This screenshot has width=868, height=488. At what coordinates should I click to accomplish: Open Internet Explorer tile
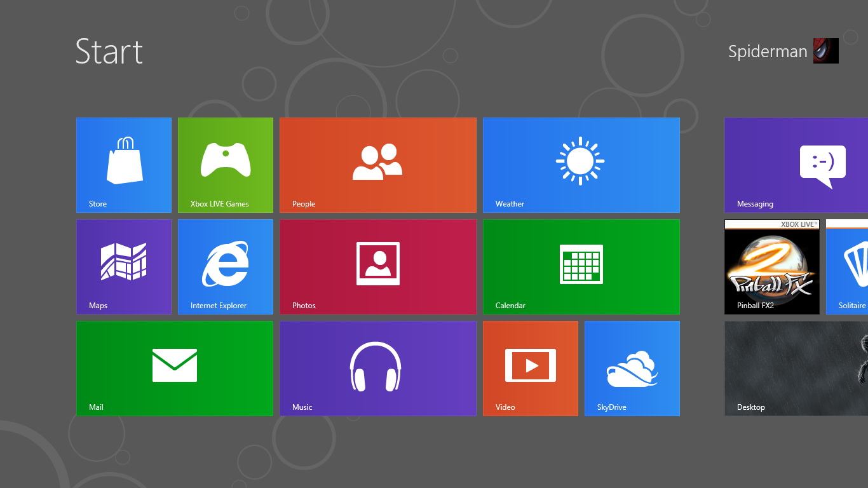(226, 267)
